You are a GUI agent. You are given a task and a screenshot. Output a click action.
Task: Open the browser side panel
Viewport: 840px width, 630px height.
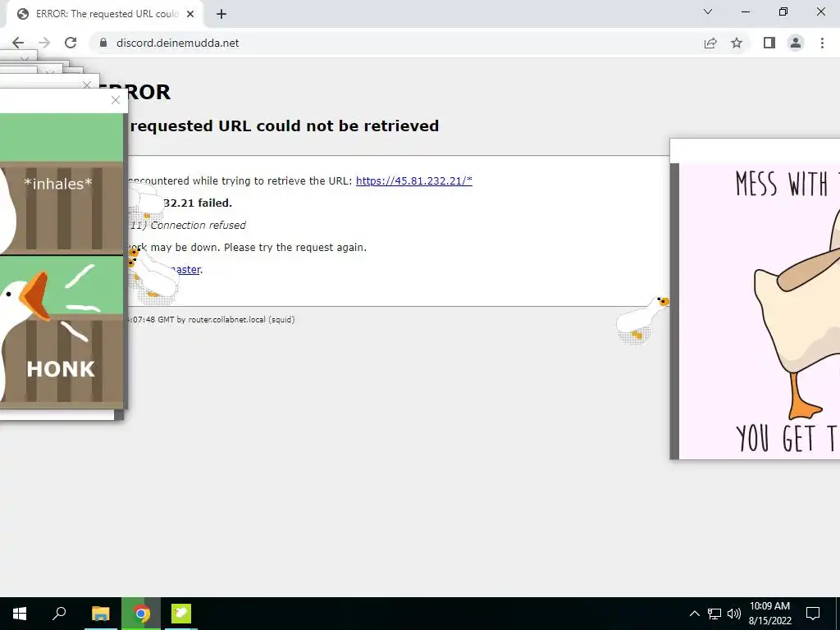769,43
